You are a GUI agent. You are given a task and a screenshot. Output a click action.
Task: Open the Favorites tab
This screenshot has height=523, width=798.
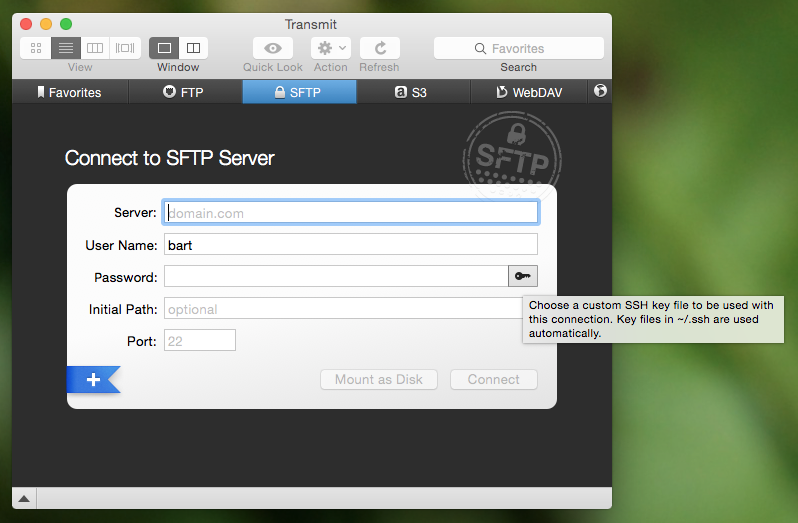[x=70, y=92]
